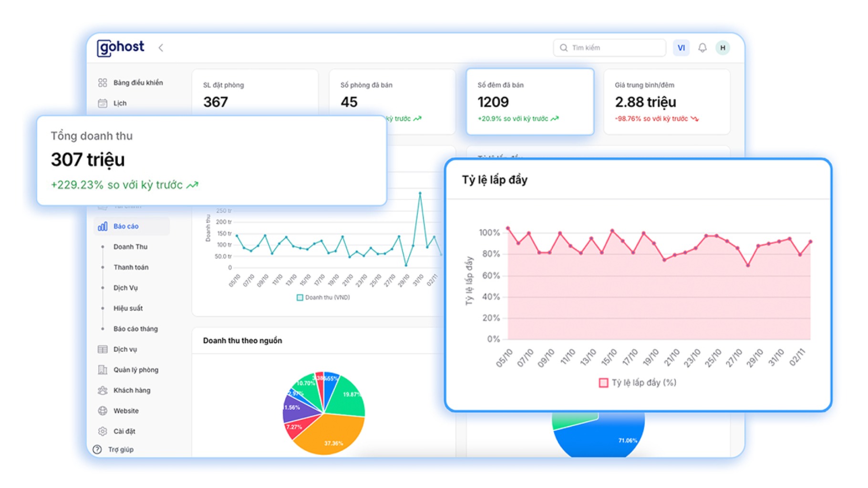This screenshot has height=488, width=868.
Task: Click the gohost logo
Action: 120,48
